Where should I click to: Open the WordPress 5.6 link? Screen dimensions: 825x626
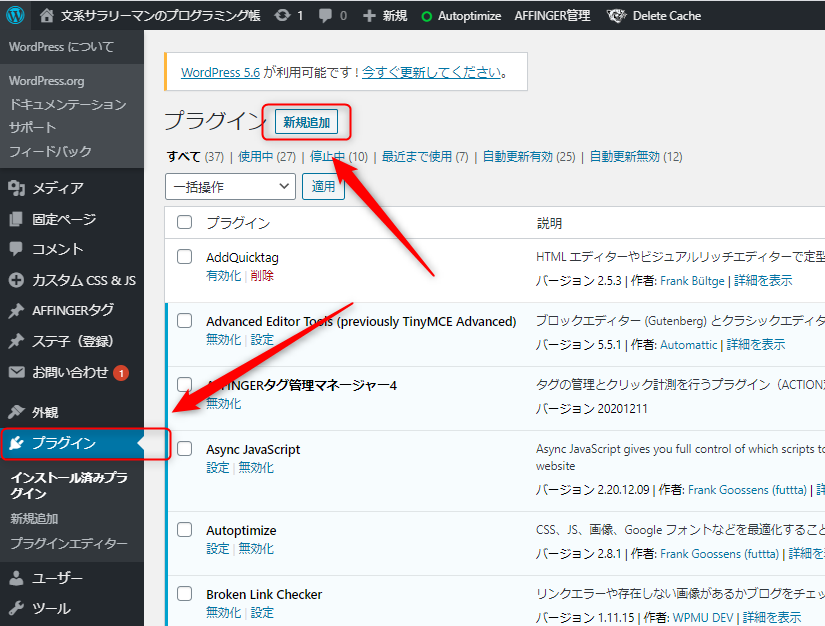(220, 72)
